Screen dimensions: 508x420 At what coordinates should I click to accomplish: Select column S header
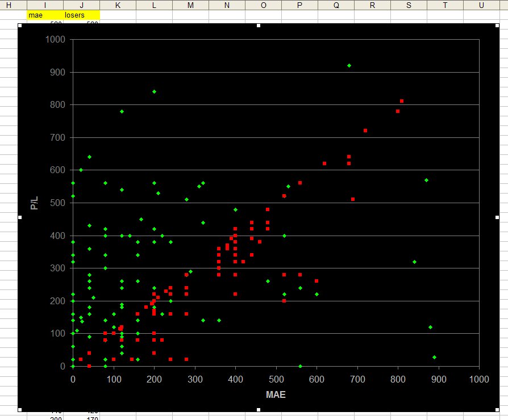[409, 5]
